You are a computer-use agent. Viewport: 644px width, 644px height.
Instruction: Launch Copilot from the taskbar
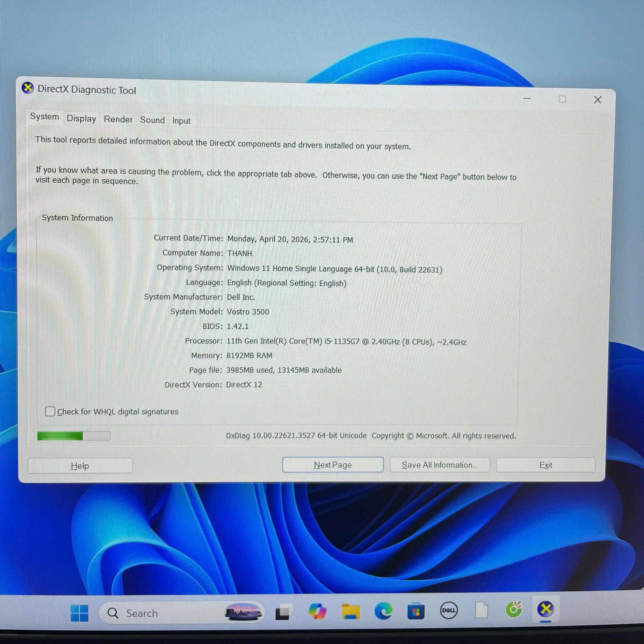(317, 611)
